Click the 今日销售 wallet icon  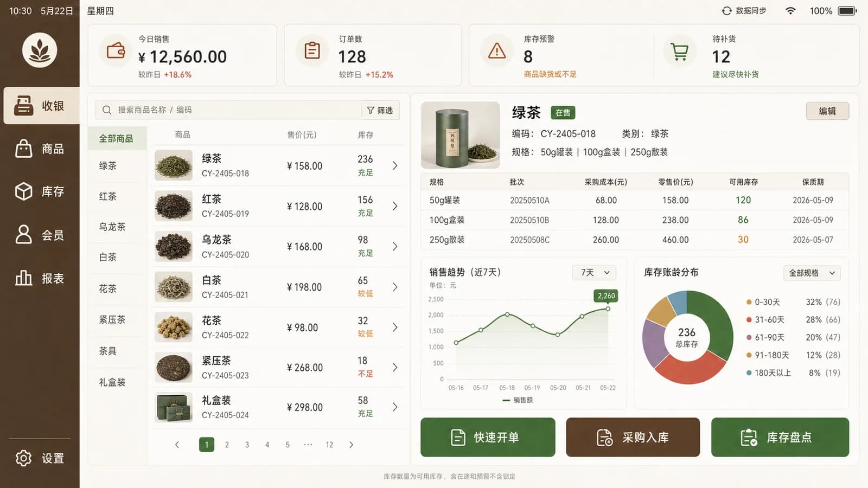(x=116, y=50)
